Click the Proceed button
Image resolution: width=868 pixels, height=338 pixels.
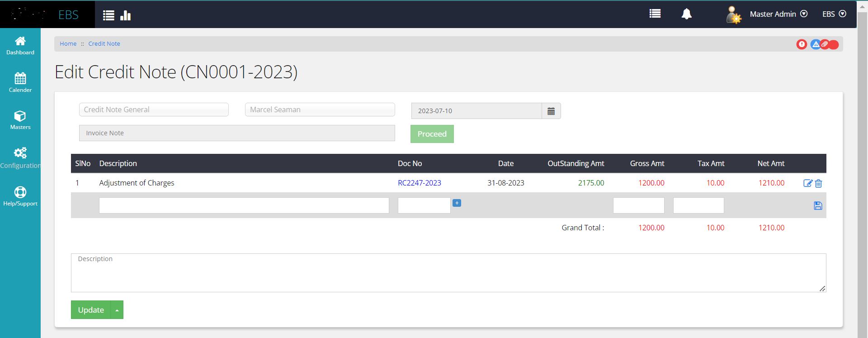(432, 134)
